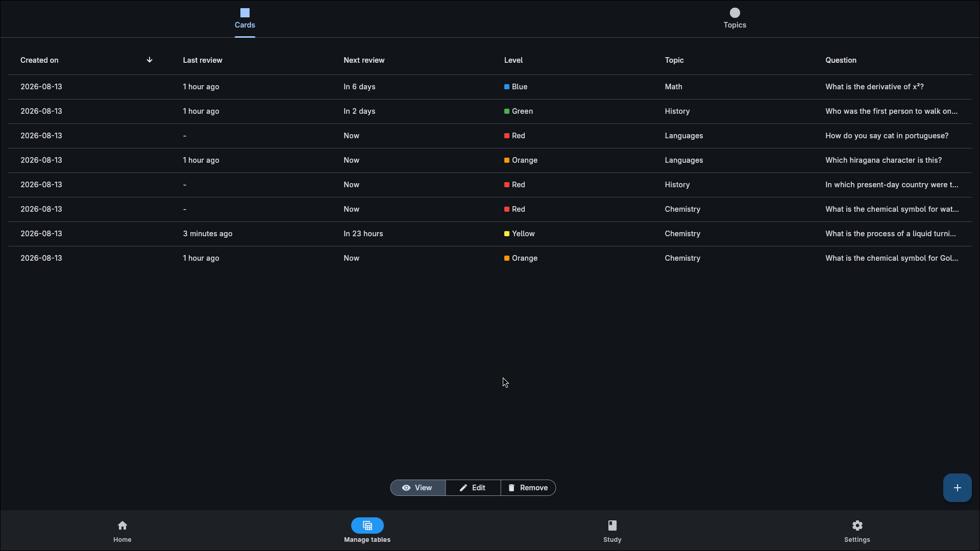Click 'What is the process of a liquid turni...' question

pyautogui.click(x=891, y=234)
